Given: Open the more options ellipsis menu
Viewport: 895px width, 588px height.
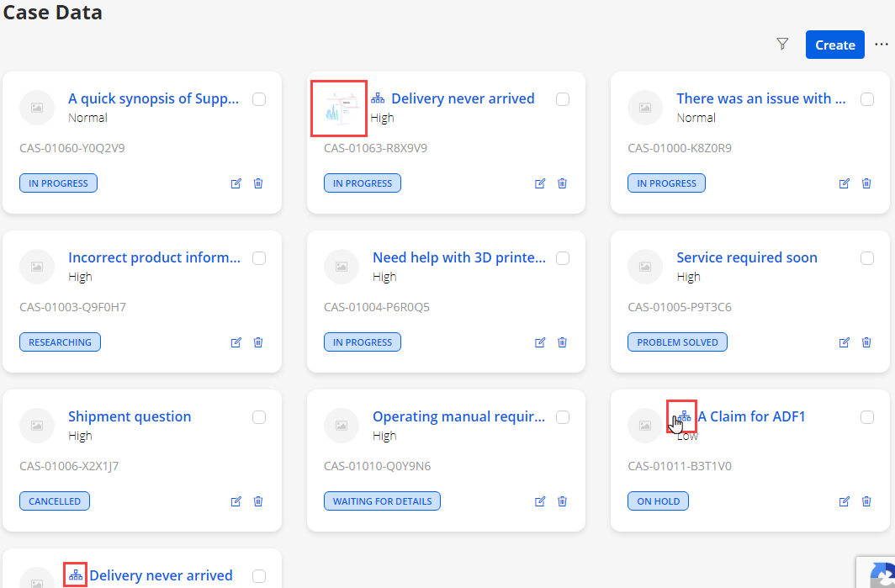Looking at the screenshot, I should tap(881, 45).
